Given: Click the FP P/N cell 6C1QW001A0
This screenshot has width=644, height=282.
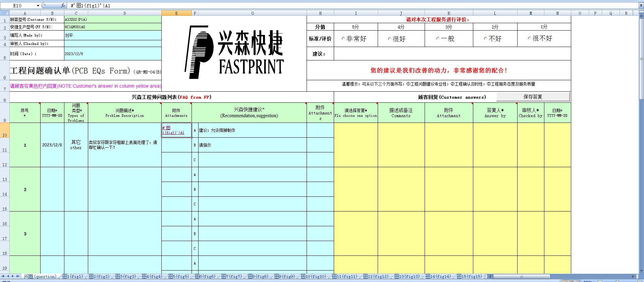Looking at the screenshot, I should click(113, 27).
